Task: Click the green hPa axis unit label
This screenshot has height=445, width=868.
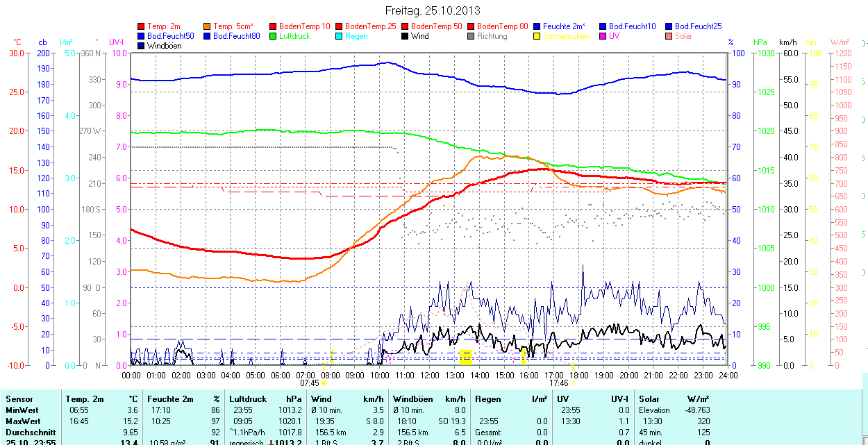Action: click(x=761, y=43)
